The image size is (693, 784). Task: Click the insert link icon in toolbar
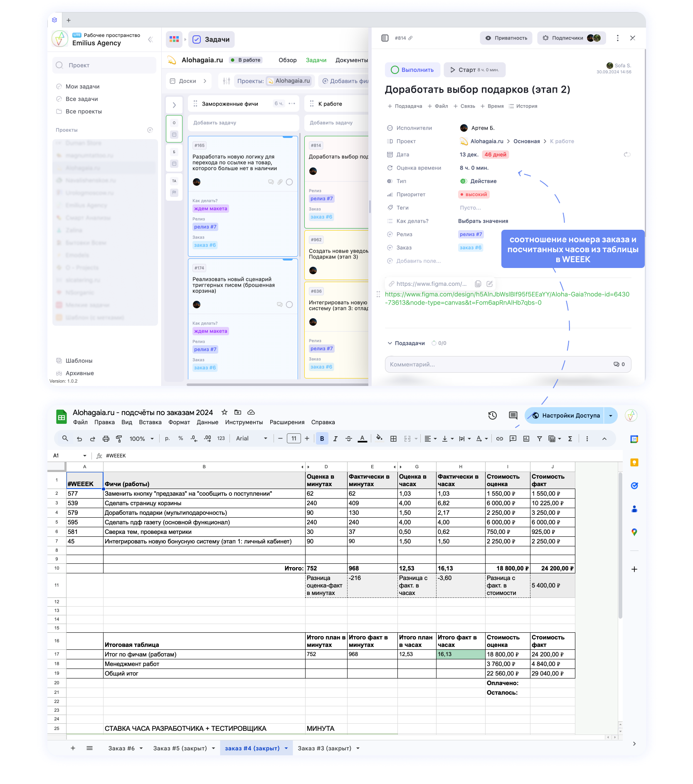(x=500, y=439)
